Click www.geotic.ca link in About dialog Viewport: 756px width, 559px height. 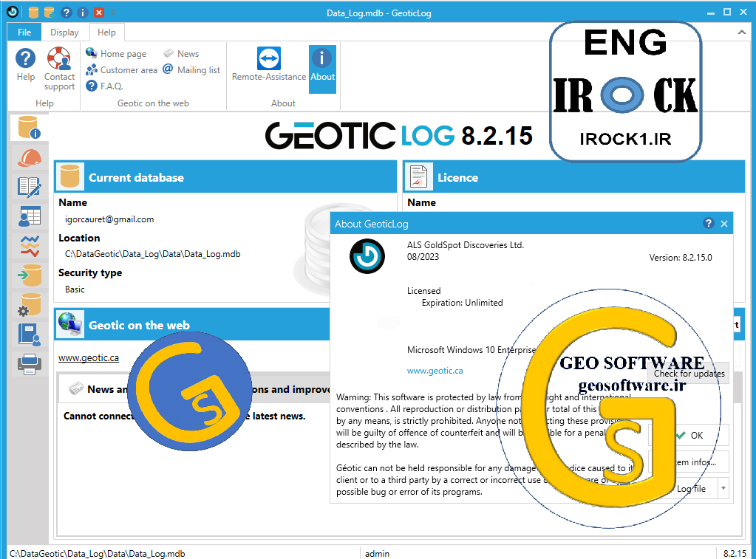coord(435,371)
